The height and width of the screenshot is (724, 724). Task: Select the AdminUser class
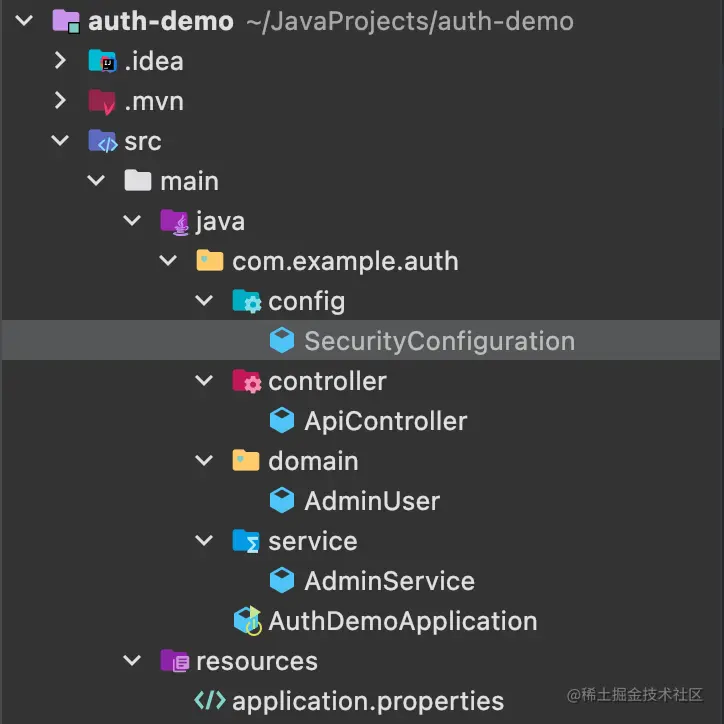pos(372,501)
